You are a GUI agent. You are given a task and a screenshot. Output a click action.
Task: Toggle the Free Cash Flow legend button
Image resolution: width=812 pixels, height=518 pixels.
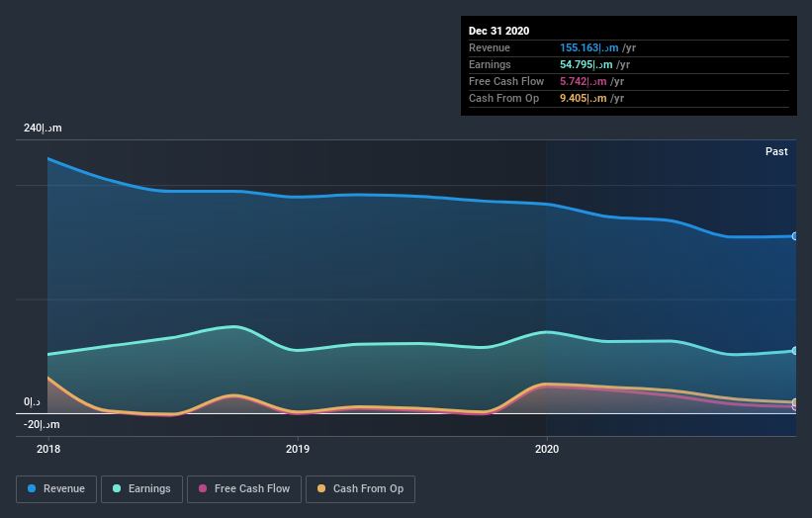pos(244,489)
